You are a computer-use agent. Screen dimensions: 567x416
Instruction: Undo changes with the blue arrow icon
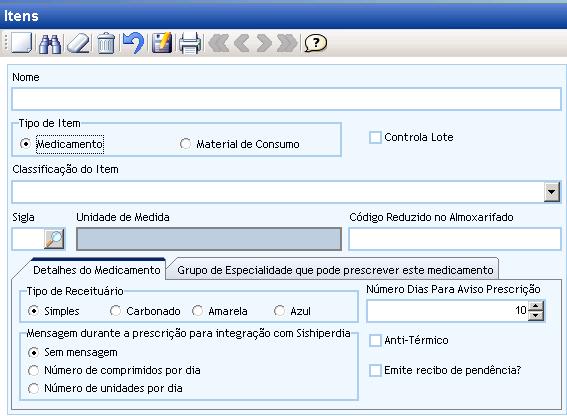click(134, 43)
